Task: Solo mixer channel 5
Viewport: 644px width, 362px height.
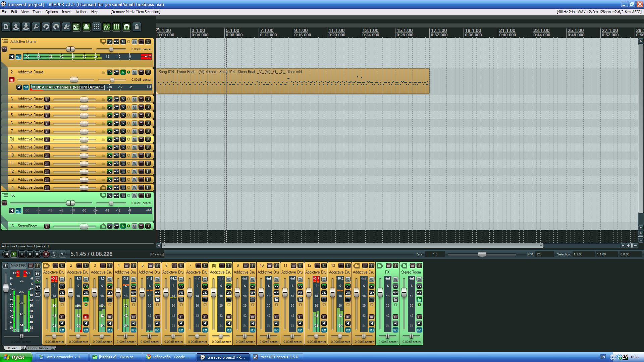Action: [157, 265]
